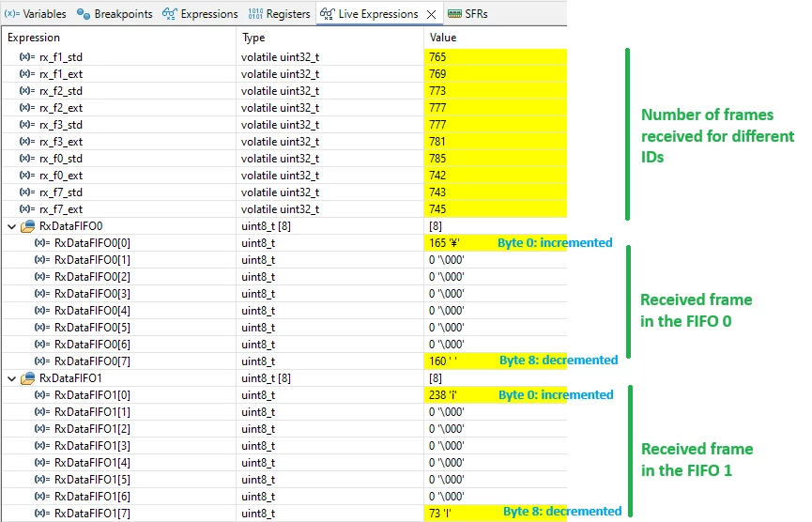Select the RxDataFIFO1[0] element
This screenshot has height=522, width=812.
92,395
